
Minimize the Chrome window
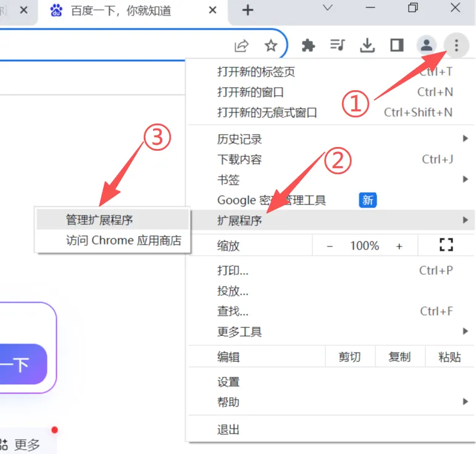click(370, 7)
